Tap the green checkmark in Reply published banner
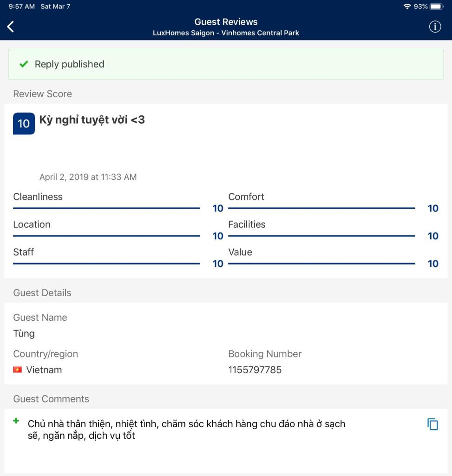The height and width of the screenshot is (476, 452). (24, 64)
